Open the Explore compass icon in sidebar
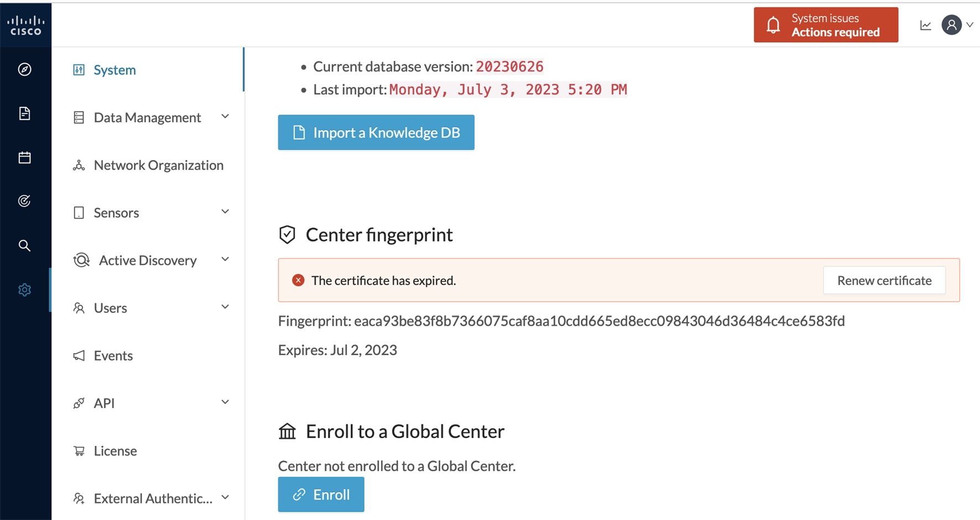980x520 pixels. coord(24,69)
